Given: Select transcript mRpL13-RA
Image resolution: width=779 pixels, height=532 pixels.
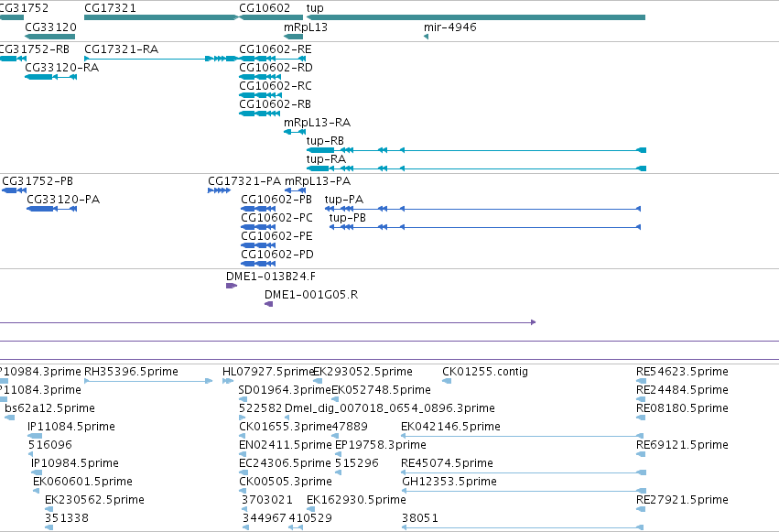Looking at the screenshot, I should coord(295,132).
